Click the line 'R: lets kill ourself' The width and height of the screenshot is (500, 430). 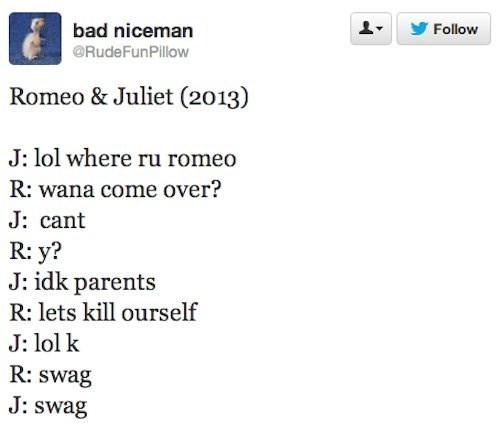pos(104,312)
